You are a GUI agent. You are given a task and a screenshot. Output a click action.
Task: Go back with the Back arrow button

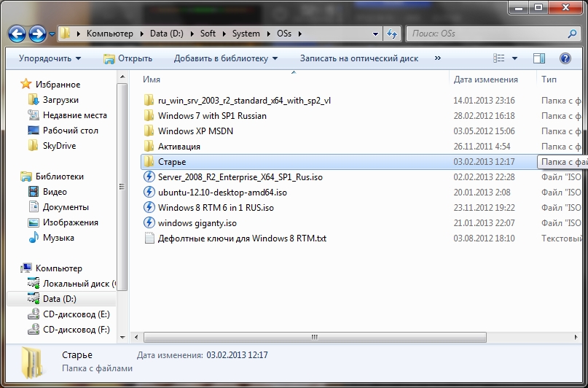pos(17,34)
